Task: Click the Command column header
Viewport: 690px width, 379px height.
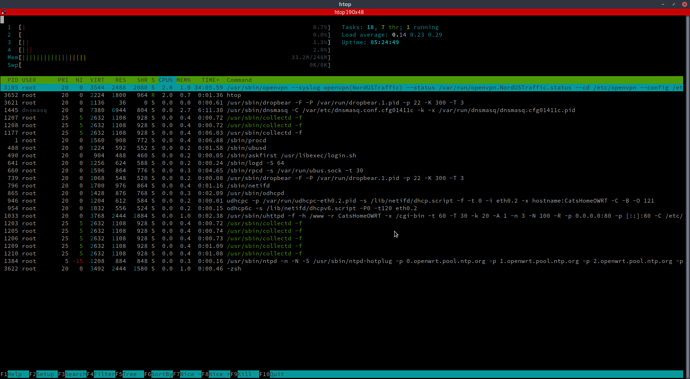Action: [x=239, y=80]
